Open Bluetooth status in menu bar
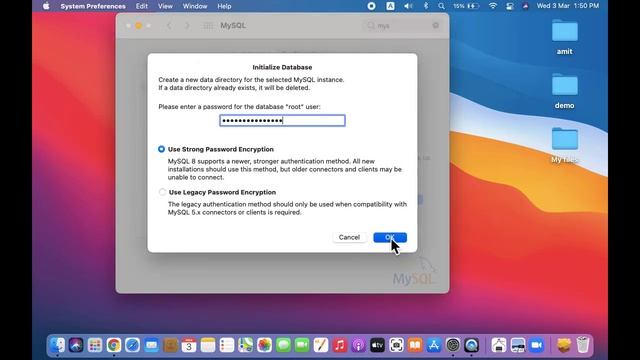Screen dimensions: 640x360 tap(426, 6)
